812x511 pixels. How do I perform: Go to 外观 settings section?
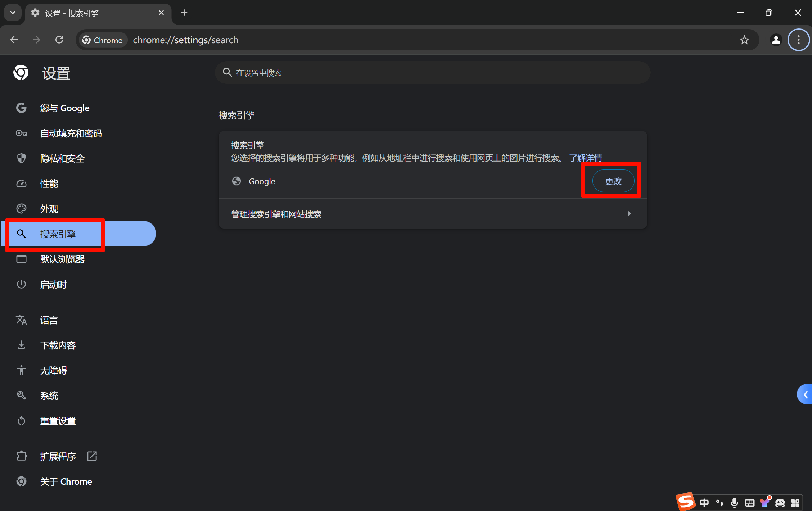[49, 209]
